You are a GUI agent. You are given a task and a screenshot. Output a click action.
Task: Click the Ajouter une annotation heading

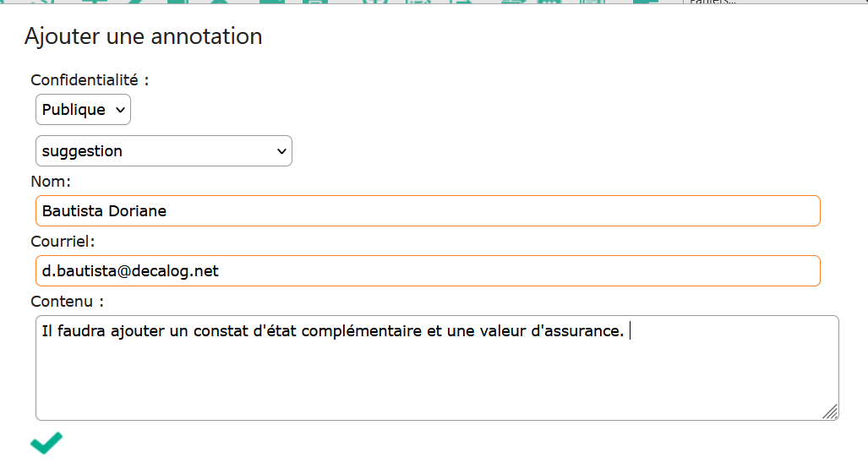[144, 36]
